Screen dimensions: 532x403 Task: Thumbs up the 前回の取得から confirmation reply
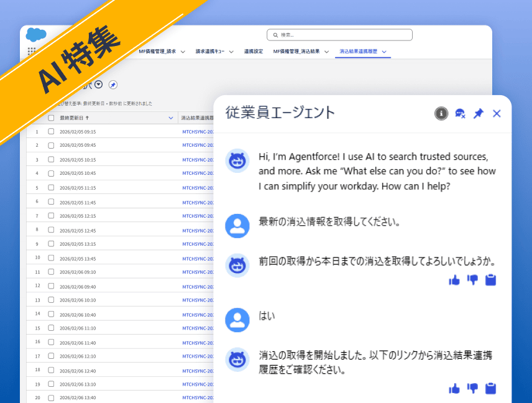coord(454,280)
